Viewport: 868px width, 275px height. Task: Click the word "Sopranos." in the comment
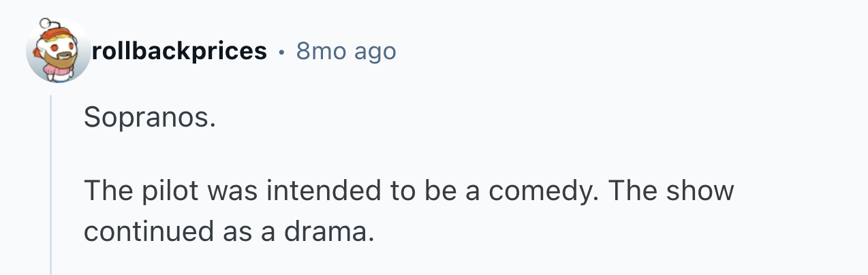pyautogui.click(x=150, y=118)
